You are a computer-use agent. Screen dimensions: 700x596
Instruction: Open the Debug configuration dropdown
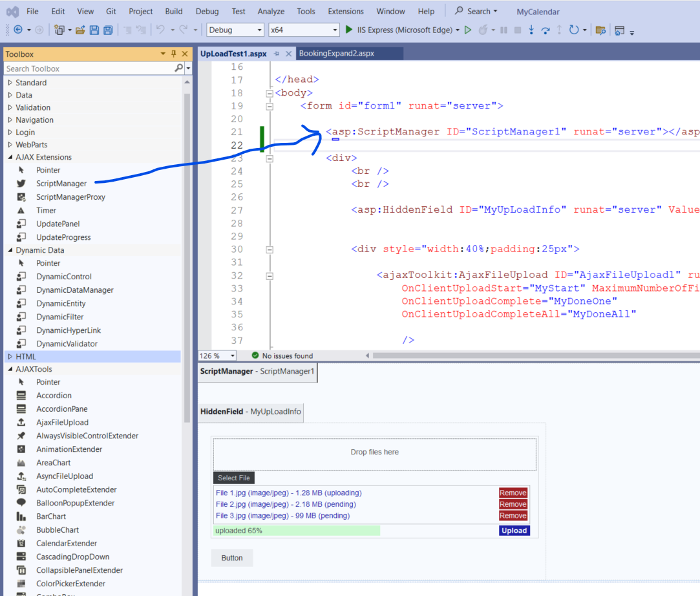point(260,30)
